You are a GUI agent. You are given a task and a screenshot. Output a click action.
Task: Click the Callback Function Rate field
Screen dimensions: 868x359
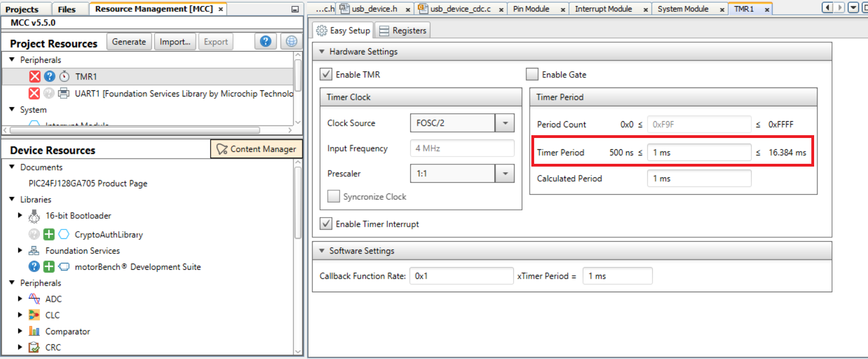[462, 276]
